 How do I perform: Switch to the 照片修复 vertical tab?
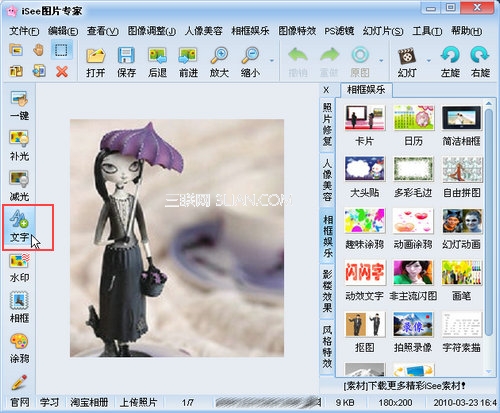(x=327, y=125)
